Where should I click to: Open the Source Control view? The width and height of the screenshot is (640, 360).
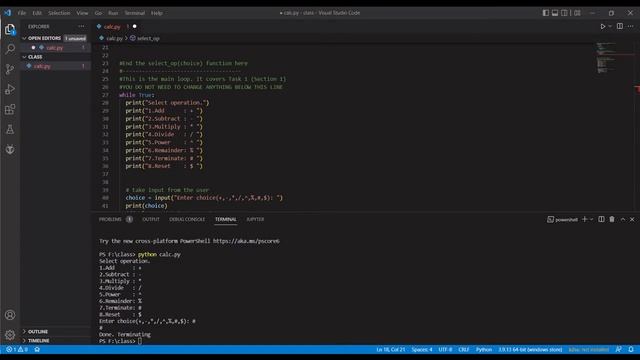click(x=10, y=69)
